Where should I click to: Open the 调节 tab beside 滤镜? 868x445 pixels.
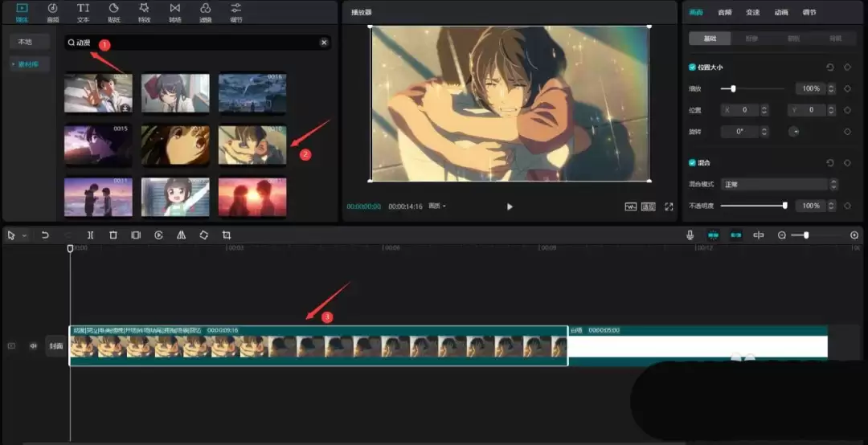click(235, 13)
